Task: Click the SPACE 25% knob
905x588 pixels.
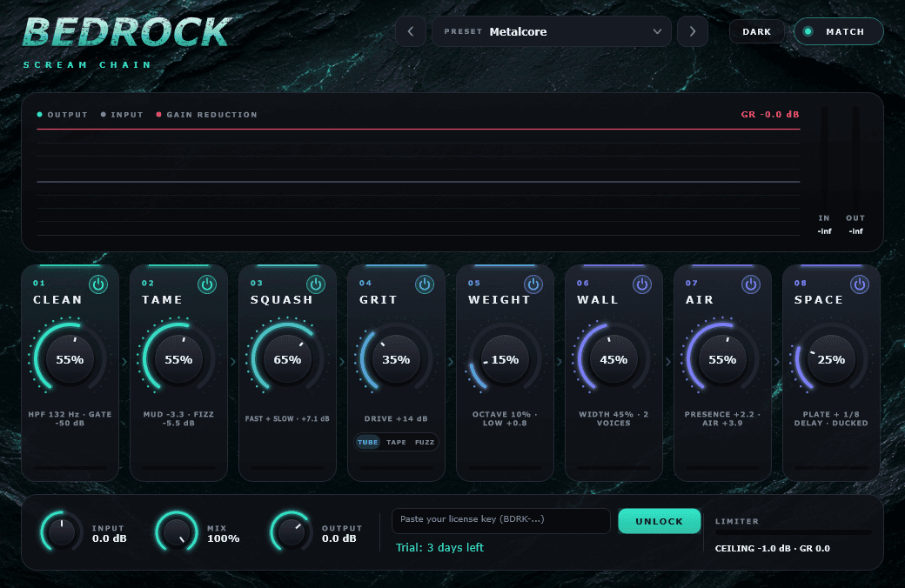Action: click(831, 359)
